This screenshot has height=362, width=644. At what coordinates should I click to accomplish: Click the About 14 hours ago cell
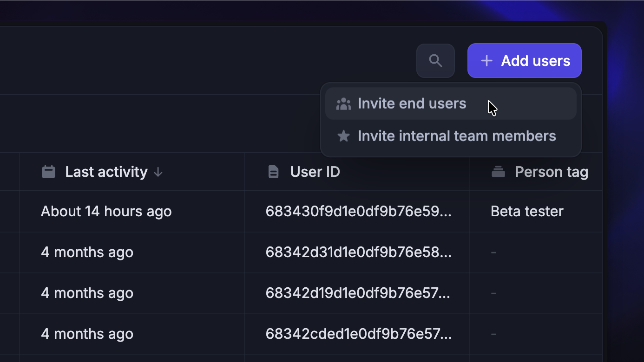point(106,212)
